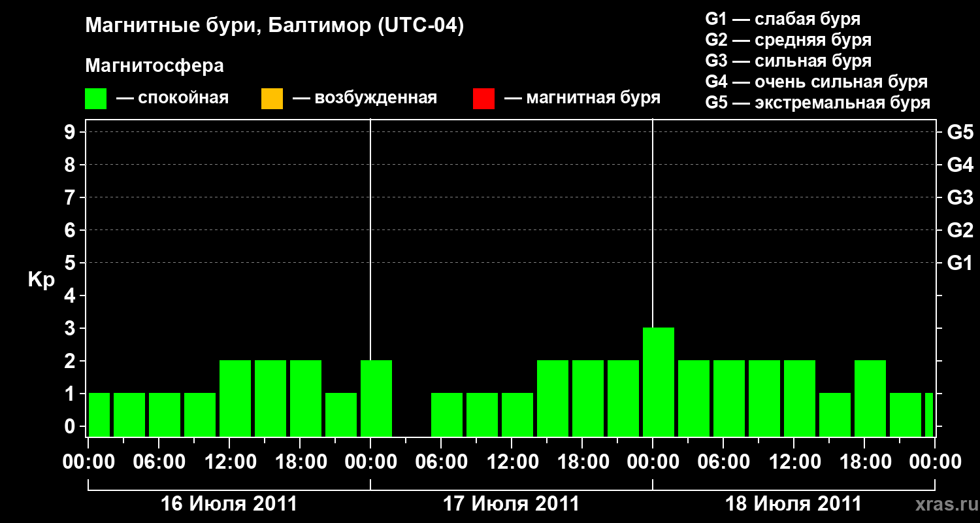Click the '06:00' time label under 18 July
Image resolution: width=980 pixels, height=523 pixels.
pos(723,462)
